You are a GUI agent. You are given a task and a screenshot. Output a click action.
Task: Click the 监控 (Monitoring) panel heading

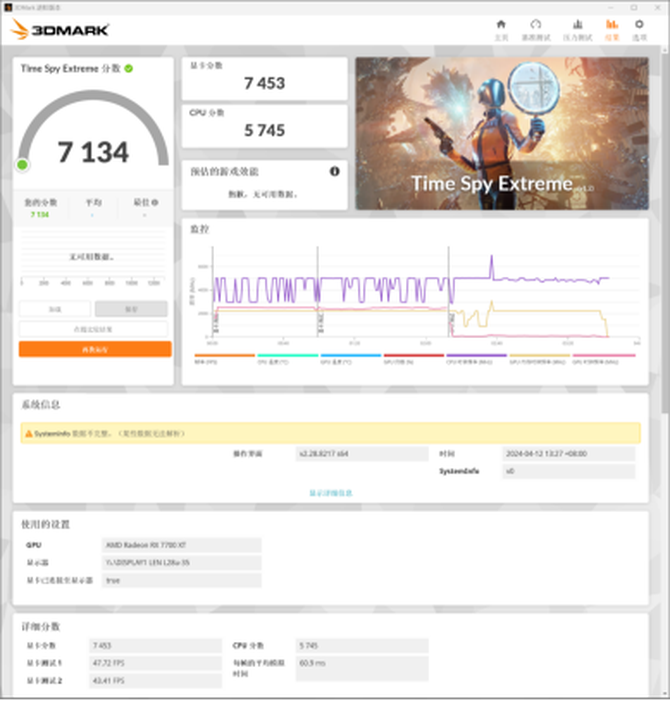coord(199,229)
